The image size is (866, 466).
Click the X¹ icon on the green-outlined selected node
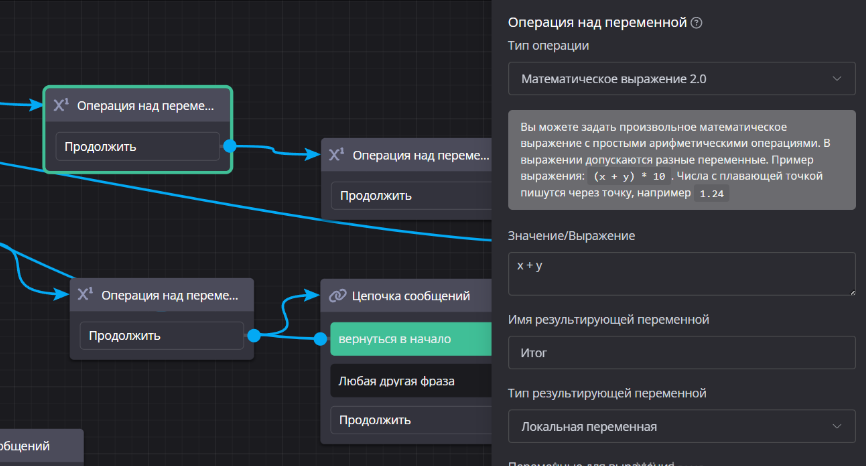click(61, 105)
